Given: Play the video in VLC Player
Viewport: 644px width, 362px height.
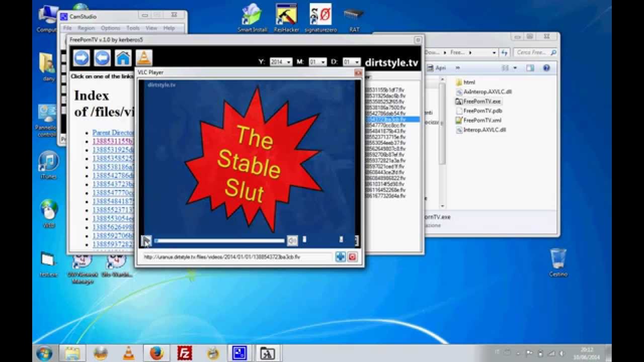Looking at the screenshot, I should tap(146, 241).
